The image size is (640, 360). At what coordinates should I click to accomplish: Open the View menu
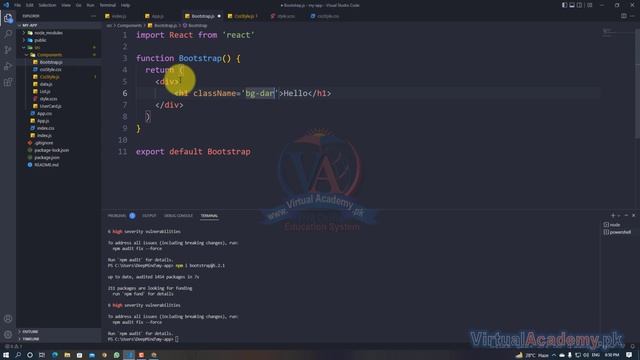point(66,5)
